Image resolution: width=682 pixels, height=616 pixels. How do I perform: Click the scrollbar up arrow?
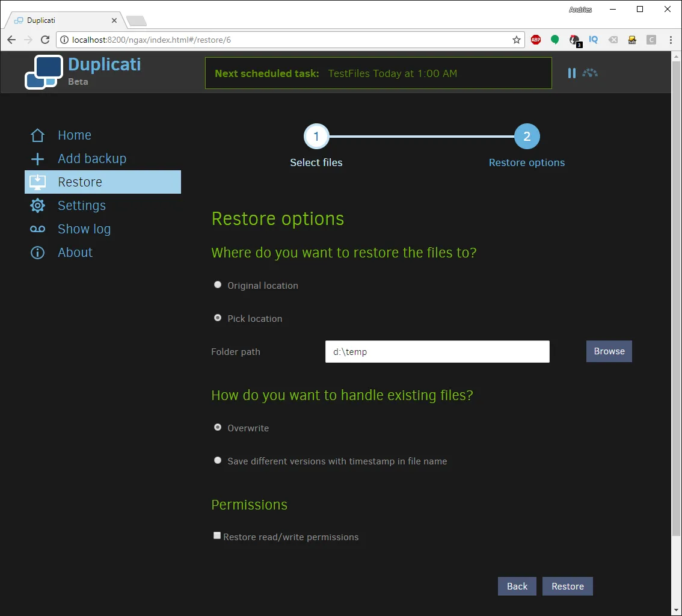click(676, 56)
